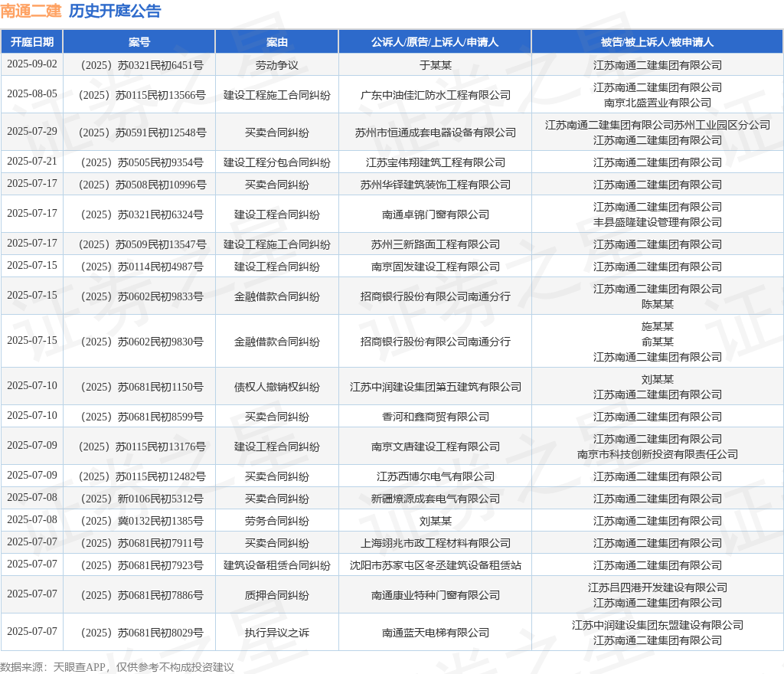Click defendant 南京北盛置业有限公司
This screenshot has width=784, height=674.
[x=658, y=103]
